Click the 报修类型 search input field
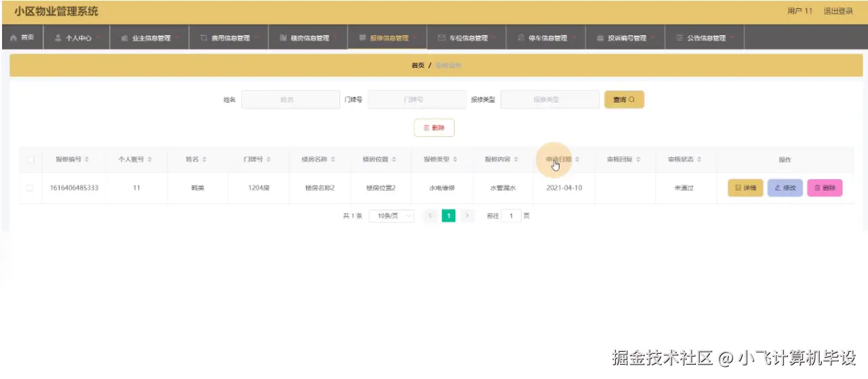868x379 pixels. click(x=550, y=100)
